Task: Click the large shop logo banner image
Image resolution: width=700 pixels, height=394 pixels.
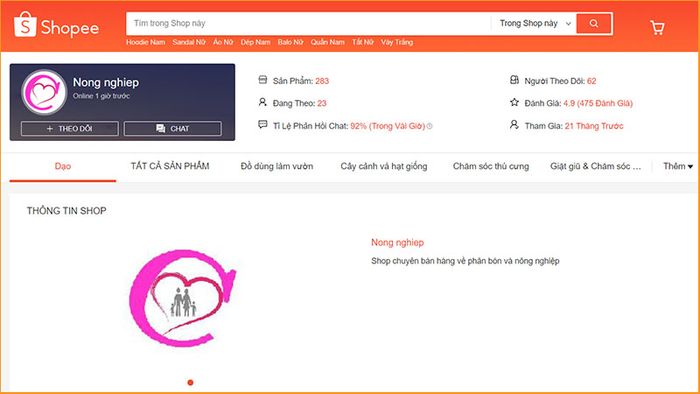Action: [x=182, y=298]
